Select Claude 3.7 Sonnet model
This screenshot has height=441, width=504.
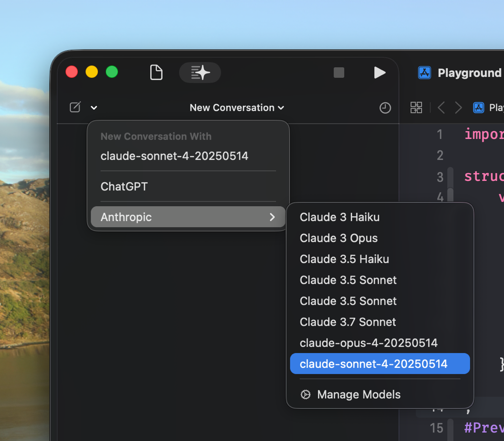point(380,322)
